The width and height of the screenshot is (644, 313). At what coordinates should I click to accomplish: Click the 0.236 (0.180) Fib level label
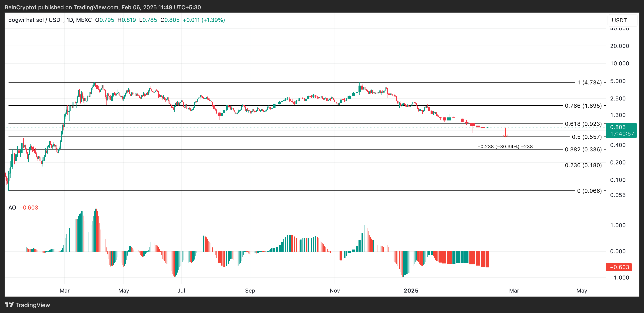[583, 165]
